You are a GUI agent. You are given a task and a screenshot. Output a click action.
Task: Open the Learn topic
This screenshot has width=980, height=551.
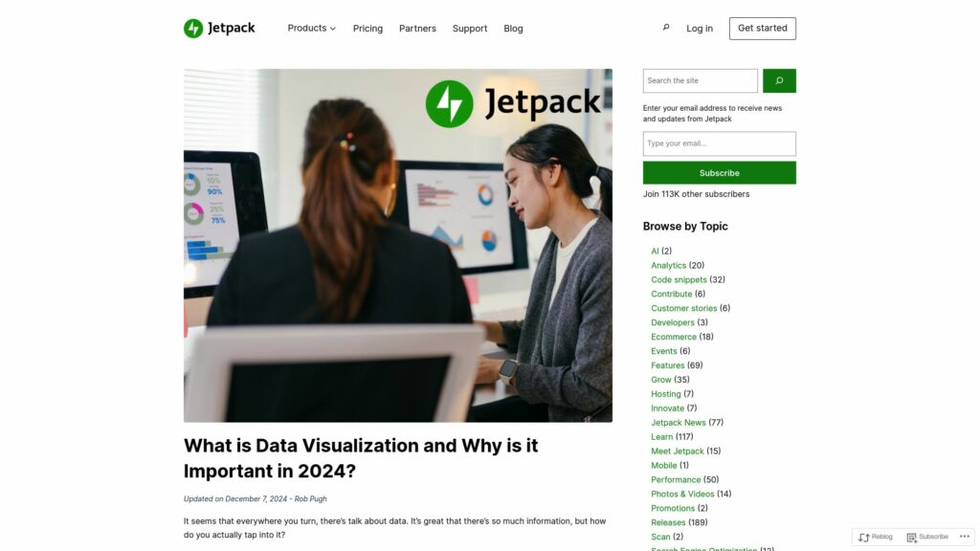coord(662,437)
